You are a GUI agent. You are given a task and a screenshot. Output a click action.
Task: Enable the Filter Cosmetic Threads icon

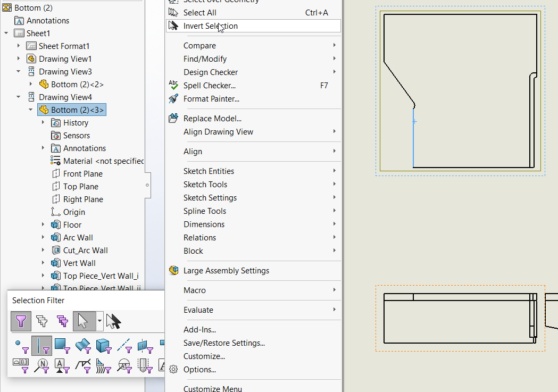[x=145, y=365]
